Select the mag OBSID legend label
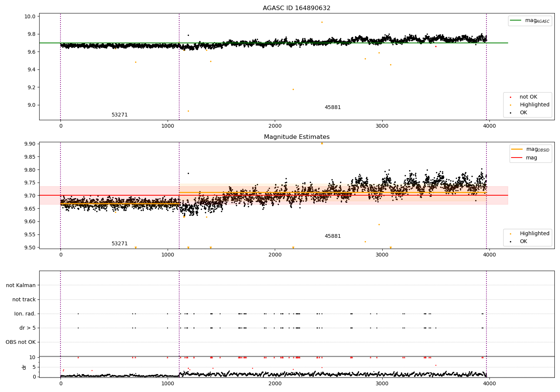Screen dimensions: 560x392 pyautogui.click(x=538, y=149)
